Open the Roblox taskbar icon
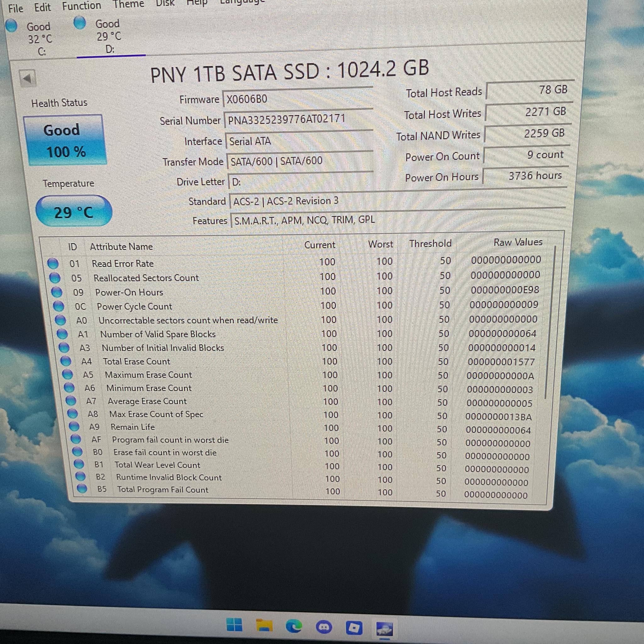The width and height of the screenshot is (644, 644). pyautogui.click(x=354, y=628)
